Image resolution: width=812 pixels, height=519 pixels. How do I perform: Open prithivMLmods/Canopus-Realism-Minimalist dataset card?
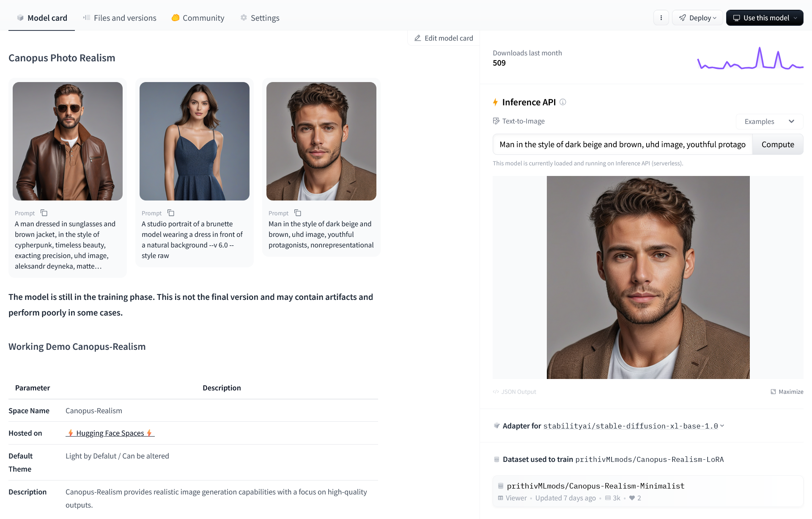pyautogui.click(x=595, y=486)
